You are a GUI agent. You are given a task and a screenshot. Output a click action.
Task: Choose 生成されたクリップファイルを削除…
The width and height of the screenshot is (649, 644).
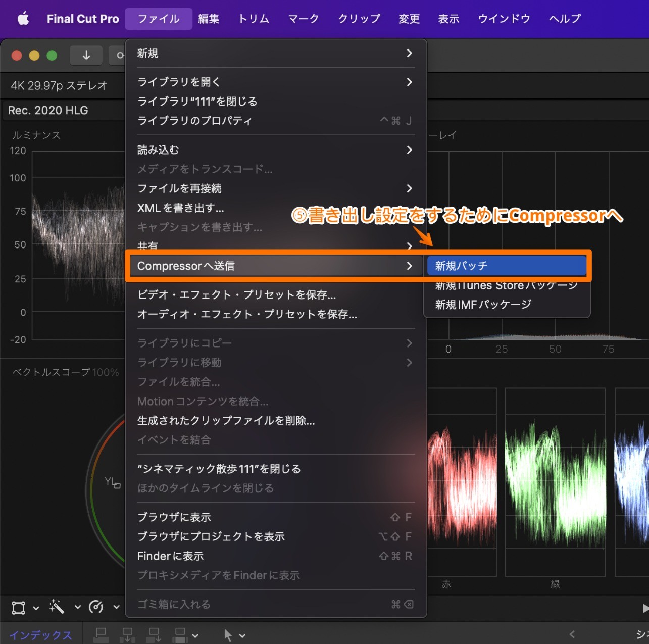pos(276,420)
